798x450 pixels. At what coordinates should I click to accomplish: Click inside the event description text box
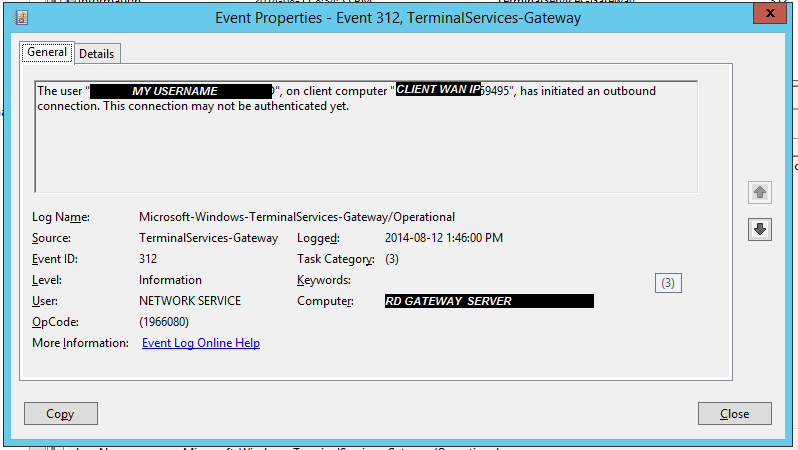(366, 136)
